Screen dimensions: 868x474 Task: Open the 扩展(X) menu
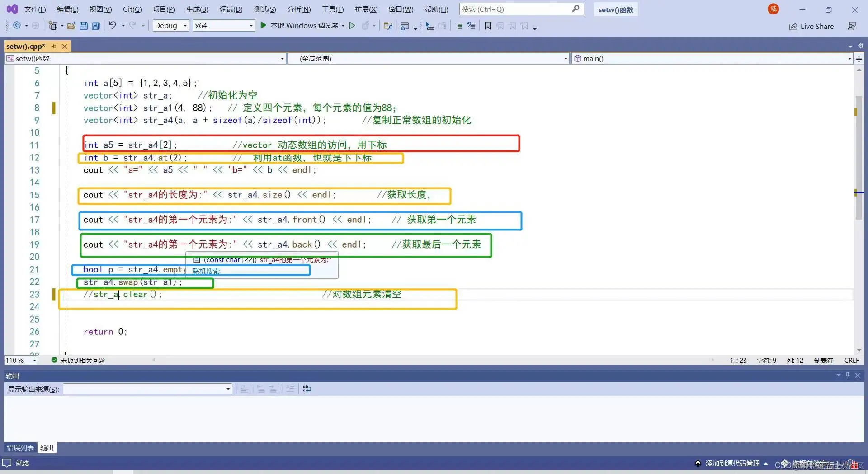366,9
